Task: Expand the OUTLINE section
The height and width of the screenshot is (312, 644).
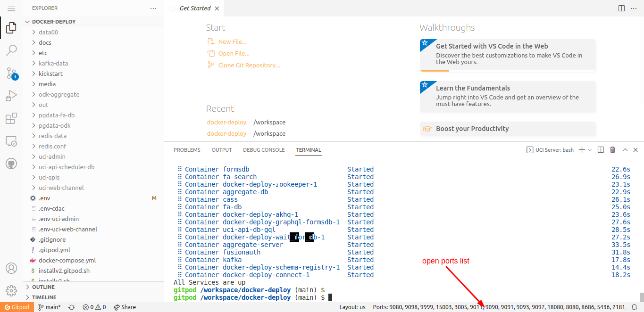Action: click(93, 287)
